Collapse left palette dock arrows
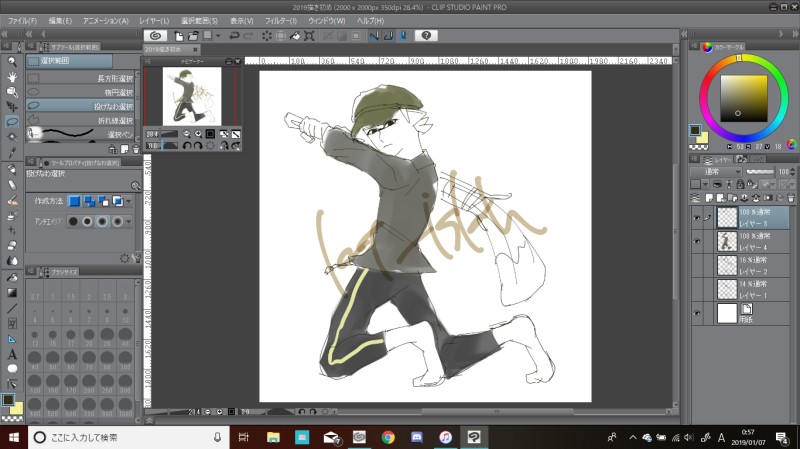 (4, 34)
